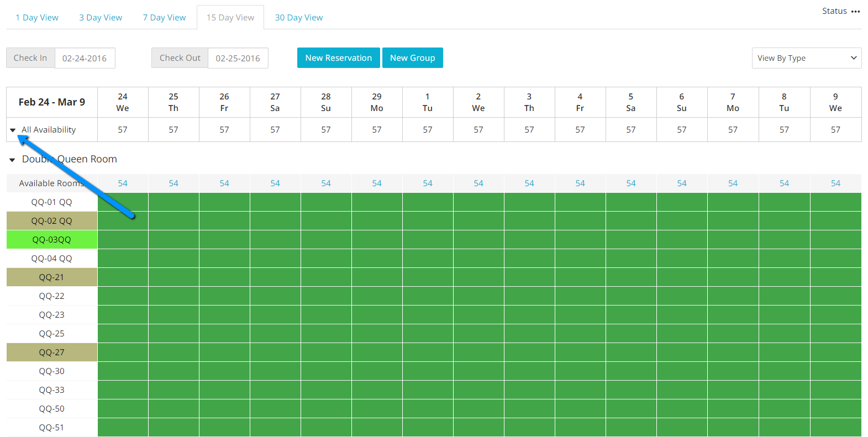Click the New Reservation button

[x=339, y=58]
